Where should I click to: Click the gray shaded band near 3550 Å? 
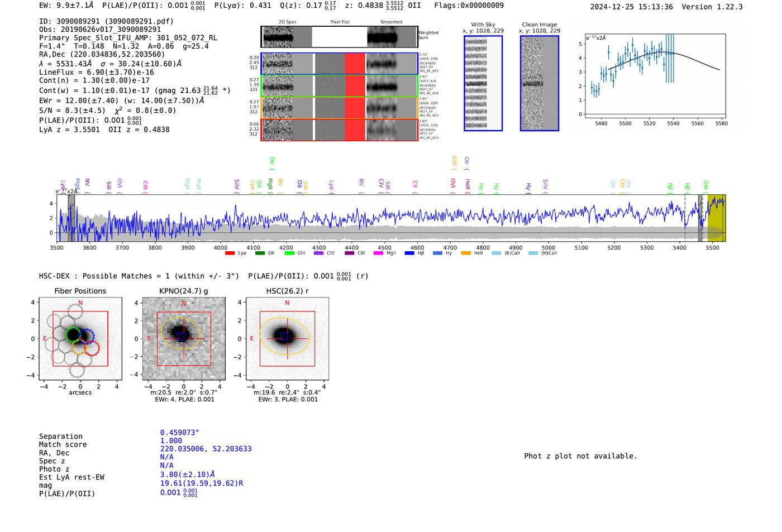[71, 218]
